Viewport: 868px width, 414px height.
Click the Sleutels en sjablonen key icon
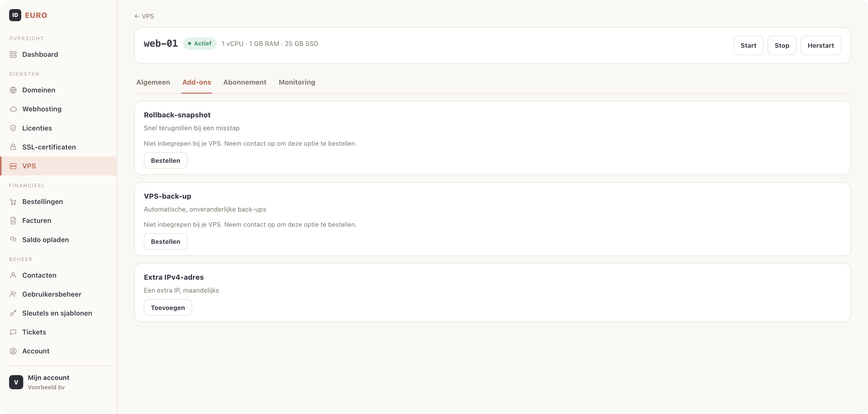point(13,313)
